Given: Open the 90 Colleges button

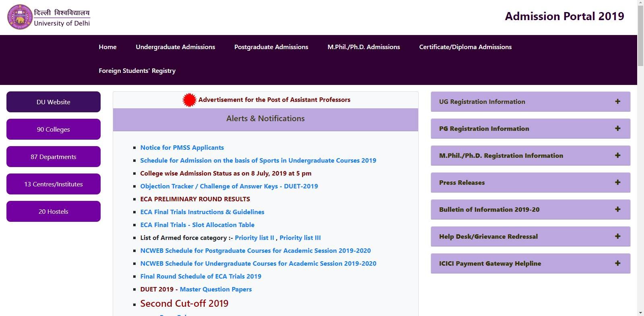Looking at the screenshot, I should (54, 130).
